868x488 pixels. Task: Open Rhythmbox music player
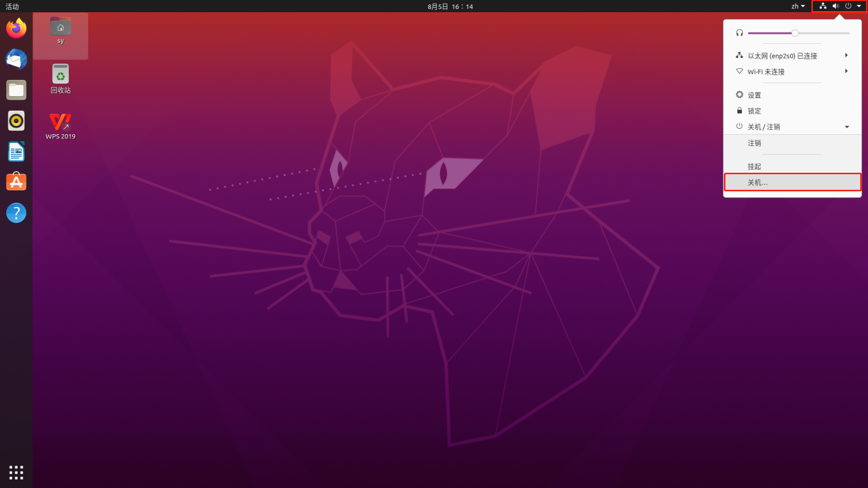click(x=16, y=121)
